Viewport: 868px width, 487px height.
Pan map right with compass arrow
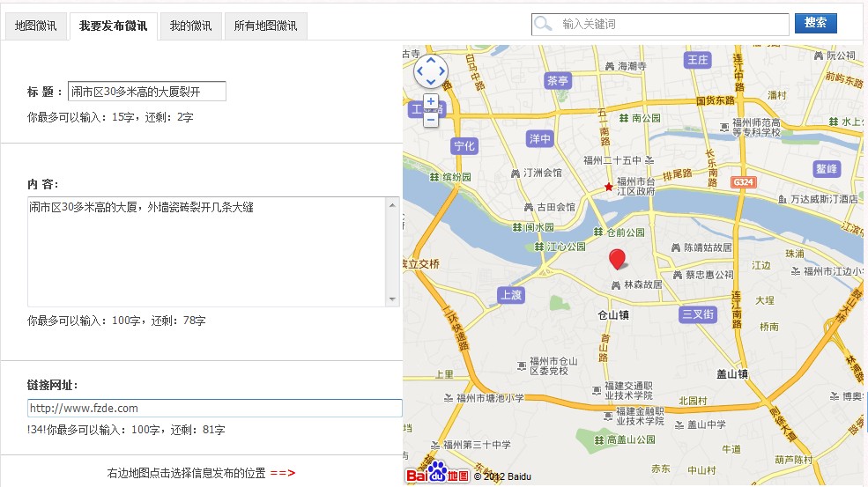pyautogui.click(x=441, y=71)
